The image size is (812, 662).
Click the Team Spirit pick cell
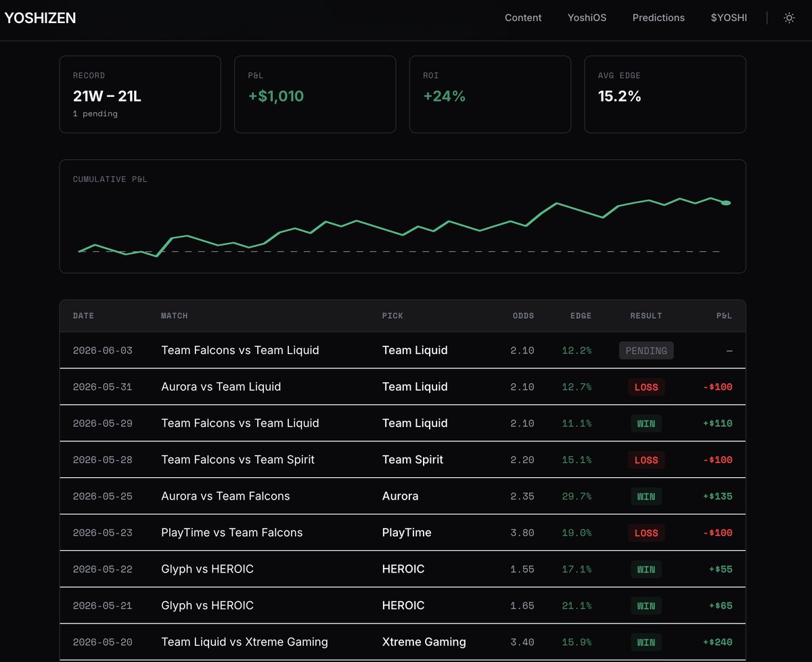tap(413, 460)
